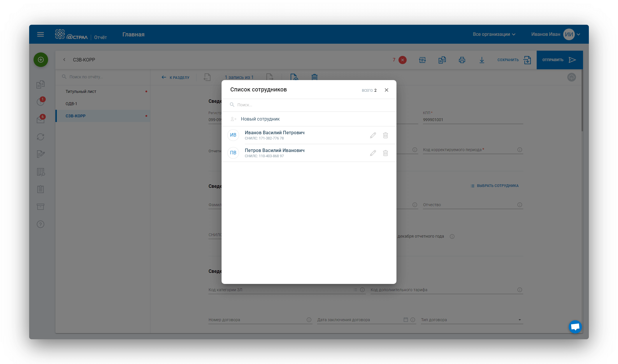The height and width of the screenshot is (364, 618).
Task: Go to the previous record page icon
Action: click(x=207, y=77)
